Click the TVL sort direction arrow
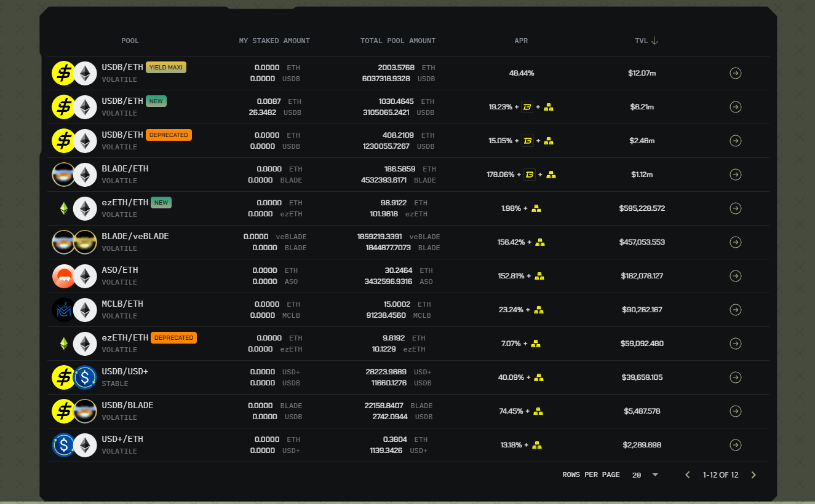The width and height of the screenshot is (815, 504). [x=654, y=41]
